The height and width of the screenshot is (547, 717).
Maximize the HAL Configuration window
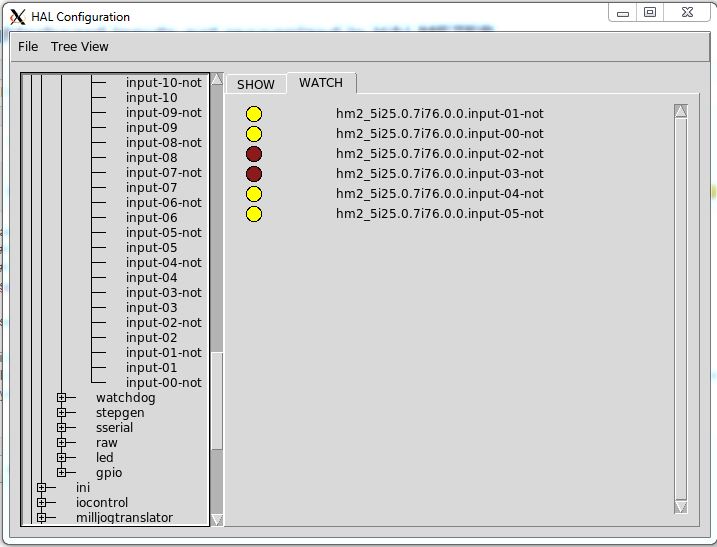pyautogui.click(x=650, y=13)
